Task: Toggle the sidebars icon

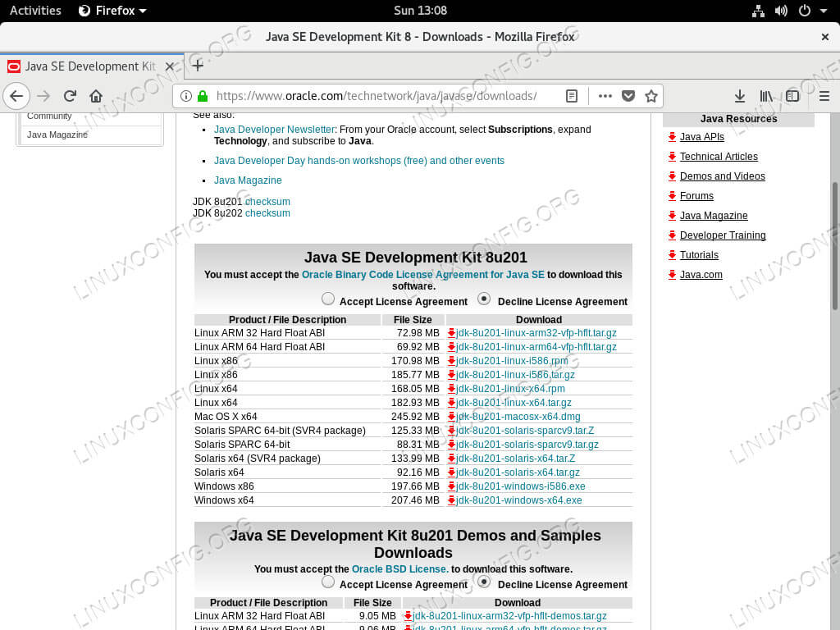Action: tap(792, 97)
